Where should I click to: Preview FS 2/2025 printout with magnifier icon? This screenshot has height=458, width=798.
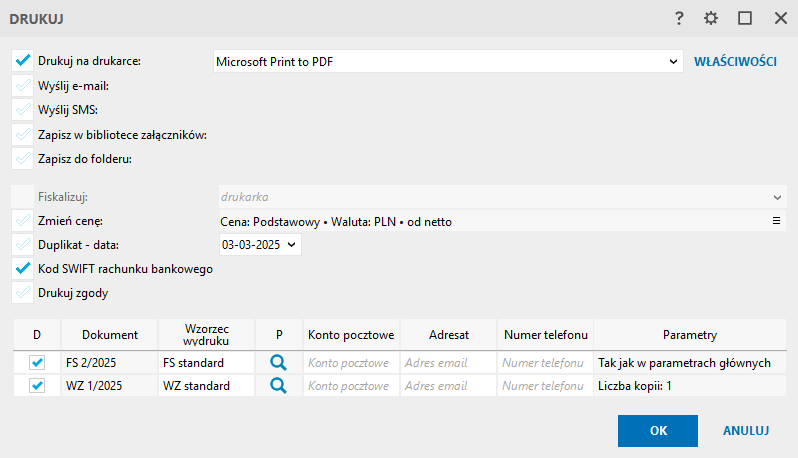[x=278, y=362]
